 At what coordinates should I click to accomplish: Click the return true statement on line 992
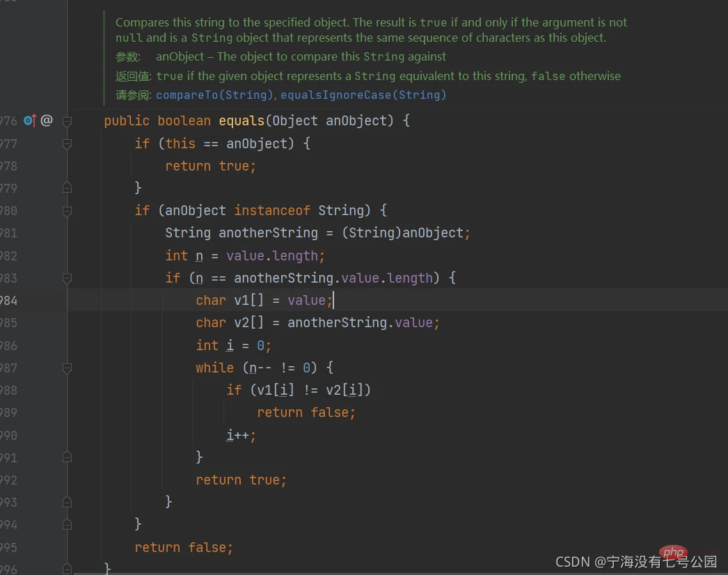pyautogui.click(x=241, y=480)
